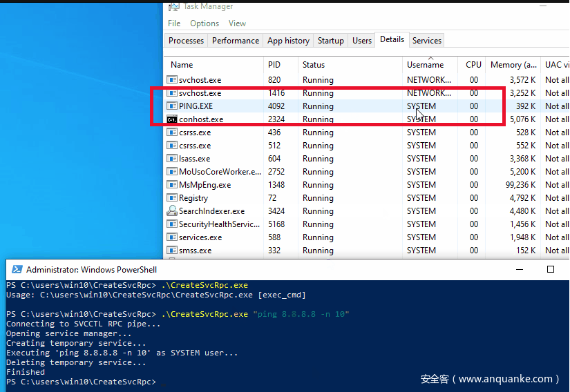Click the lsass.exe process icon

pyautogui.click(x=172, y=159)
